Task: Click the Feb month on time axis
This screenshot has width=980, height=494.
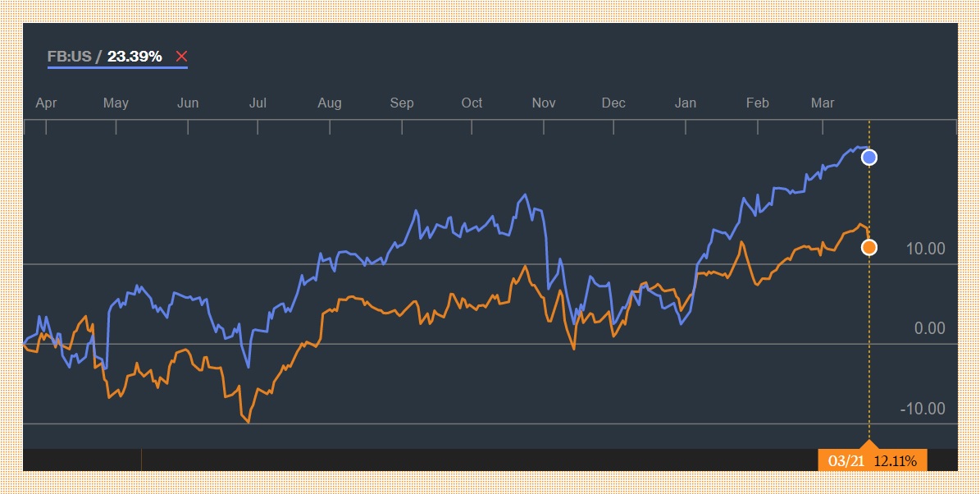Action: pyautogui.click(x=757, y=103)
